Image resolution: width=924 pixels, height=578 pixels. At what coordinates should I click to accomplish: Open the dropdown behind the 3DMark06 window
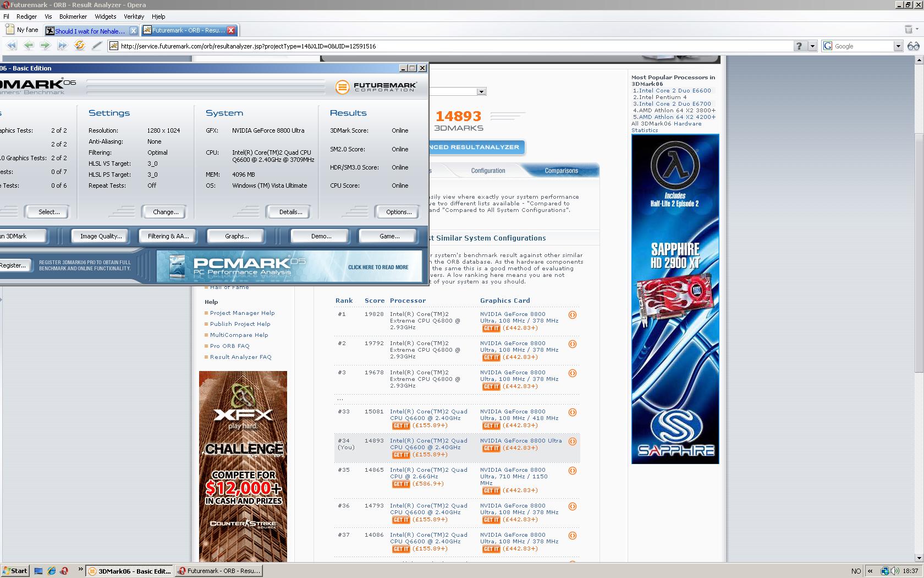click(481, 91)
